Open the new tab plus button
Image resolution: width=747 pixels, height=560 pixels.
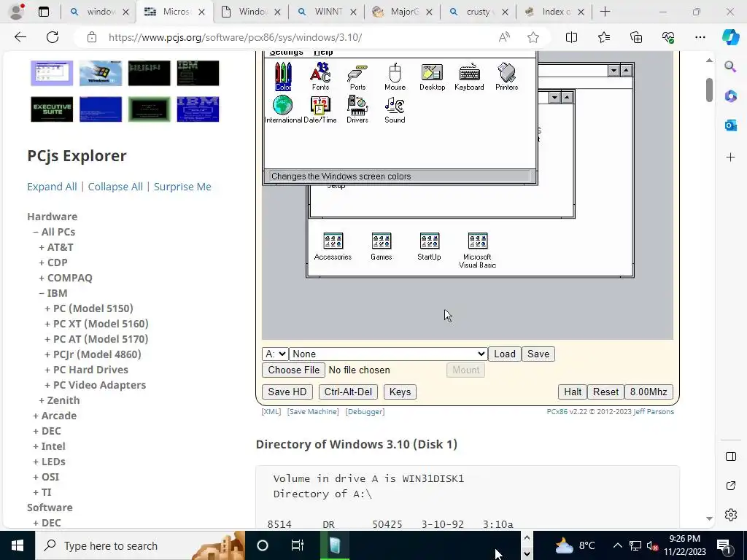[605, 12]
